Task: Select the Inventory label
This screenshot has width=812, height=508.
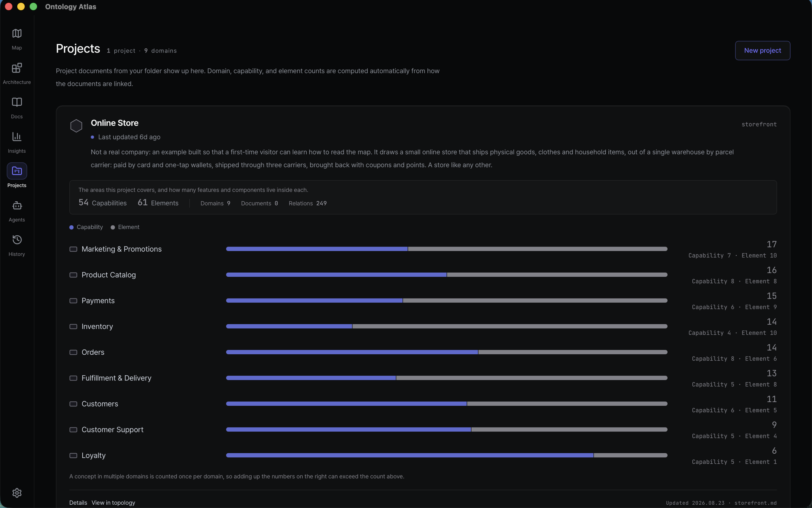Action: [97, 327]
